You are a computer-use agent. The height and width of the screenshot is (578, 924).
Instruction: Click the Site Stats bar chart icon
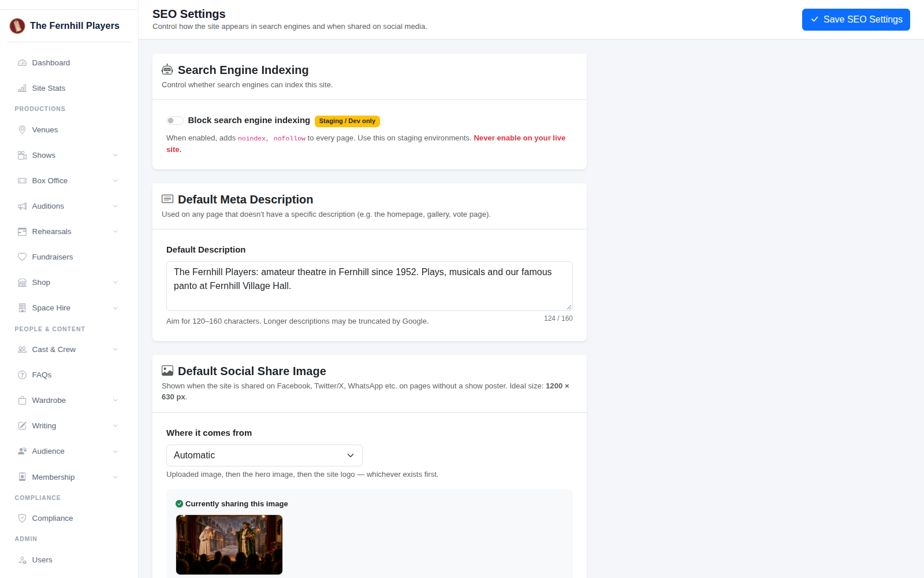click(x=23, y=88)
